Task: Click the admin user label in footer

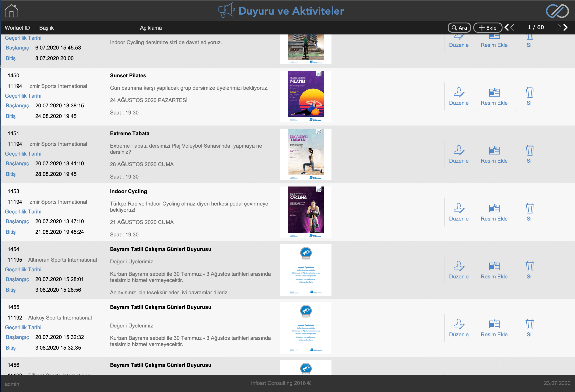Action: (x=12, y=384)
